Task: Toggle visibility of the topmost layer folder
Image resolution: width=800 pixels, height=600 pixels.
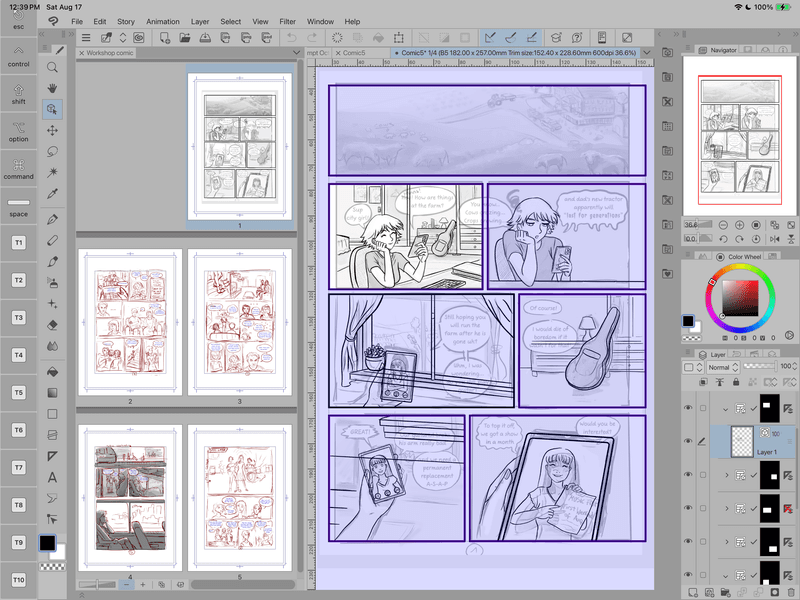Action: pyautogui.click(x=688, y=407)
